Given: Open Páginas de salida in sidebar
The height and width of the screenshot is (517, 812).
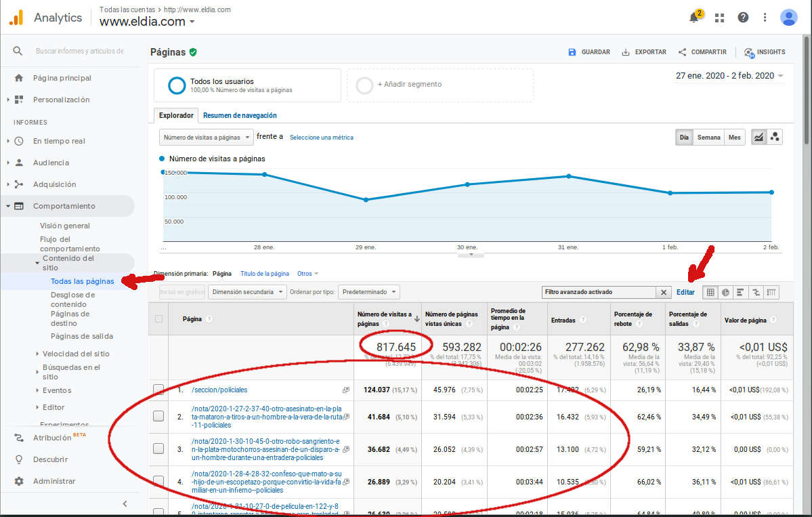Looking at the screenshot, I should point(82,336).
